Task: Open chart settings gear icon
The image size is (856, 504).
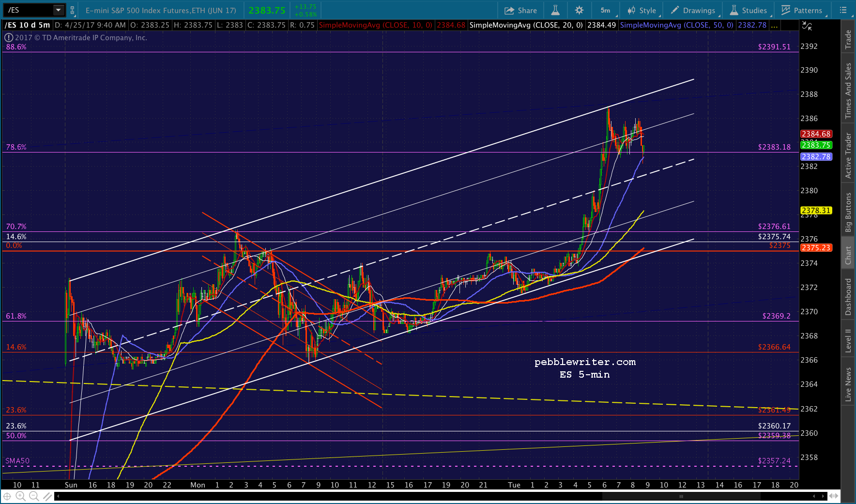Action: point(579,10)
